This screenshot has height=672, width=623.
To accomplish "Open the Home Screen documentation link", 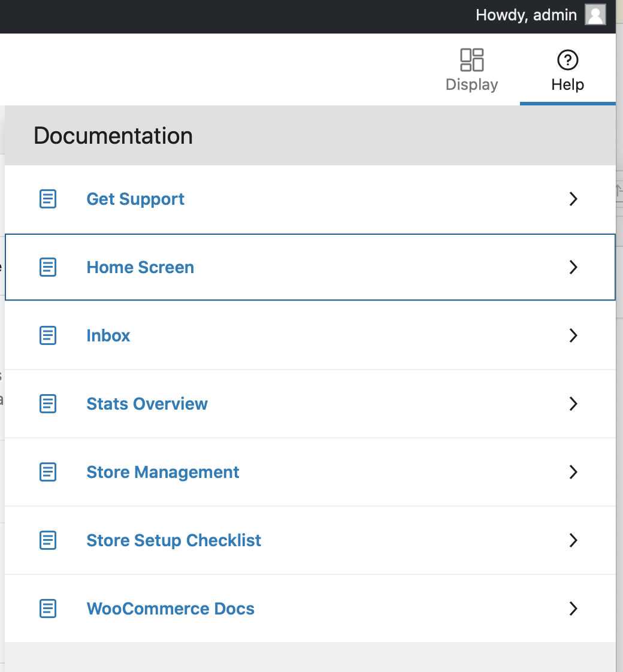I will [x=140, y=267].
